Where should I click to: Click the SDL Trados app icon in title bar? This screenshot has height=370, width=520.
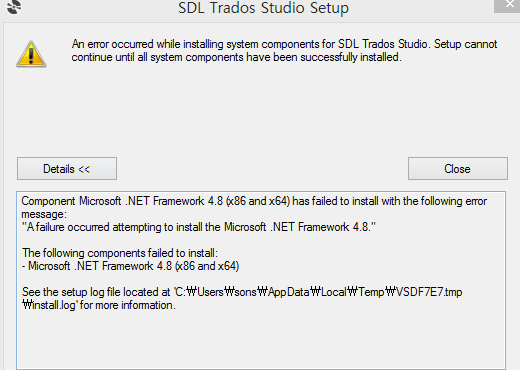pyautogui.click(x=13, y=7)
